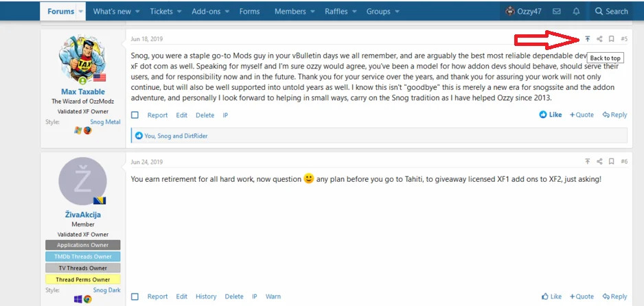This screenshot has height=306, width=644.
Task: Click the yellow Thread Perms Owner badge
Action: (x=82, y=279)
